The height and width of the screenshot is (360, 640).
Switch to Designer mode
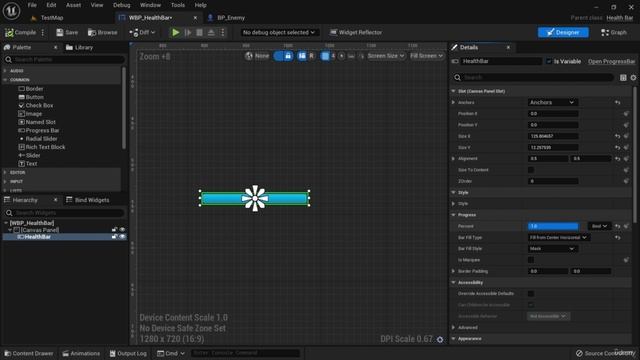point(563,32)
